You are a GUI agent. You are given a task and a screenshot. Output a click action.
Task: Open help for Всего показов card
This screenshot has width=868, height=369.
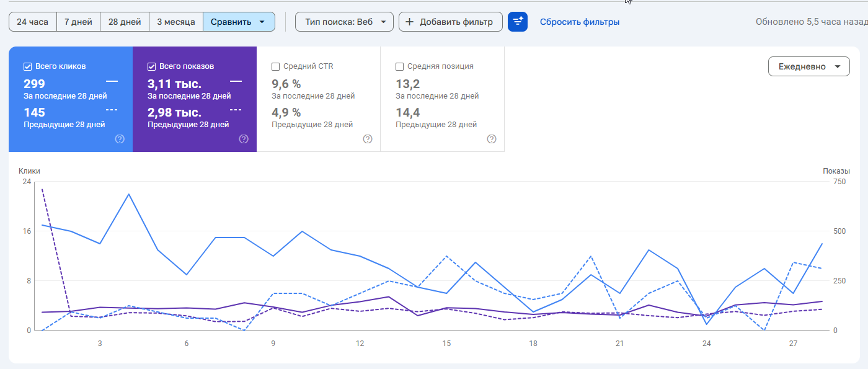point(244,139)
